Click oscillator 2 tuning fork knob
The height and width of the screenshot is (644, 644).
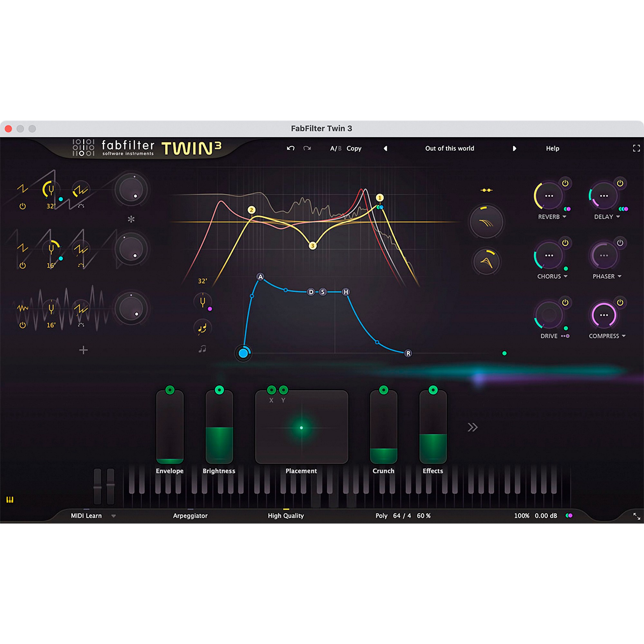[51, 249]
